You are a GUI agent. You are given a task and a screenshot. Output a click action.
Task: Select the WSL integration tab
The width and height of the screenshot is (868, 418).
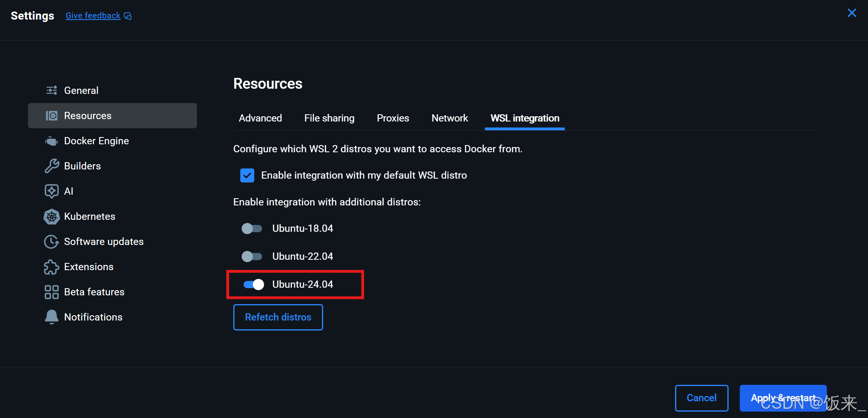coord(525,118)
